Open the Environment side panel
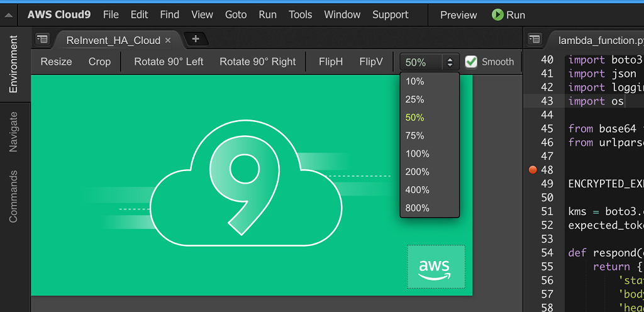644x312 pixels. pyautogui.click(x=13, y=64)
